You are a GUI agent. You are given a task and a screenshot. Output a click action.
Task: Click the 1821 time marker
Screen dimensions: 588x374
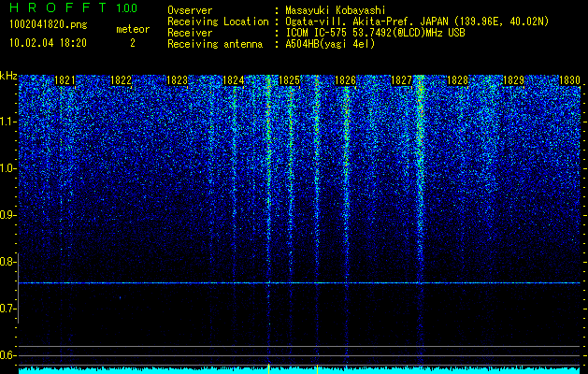point(65,80)
